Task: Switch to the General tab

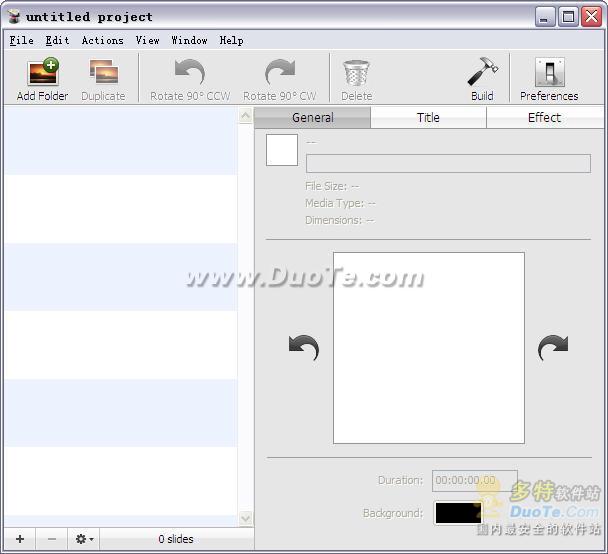Action: (x=313, y=117)
